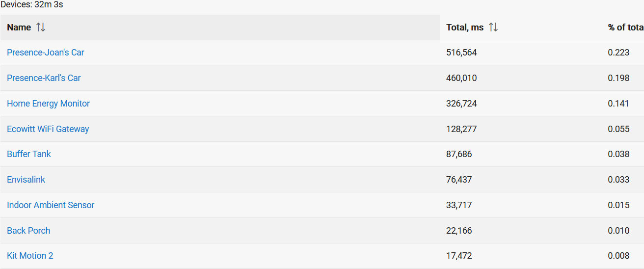Select the 17,472 total value cell
Viewport: 644px width, 269px height.
[459, 256]
